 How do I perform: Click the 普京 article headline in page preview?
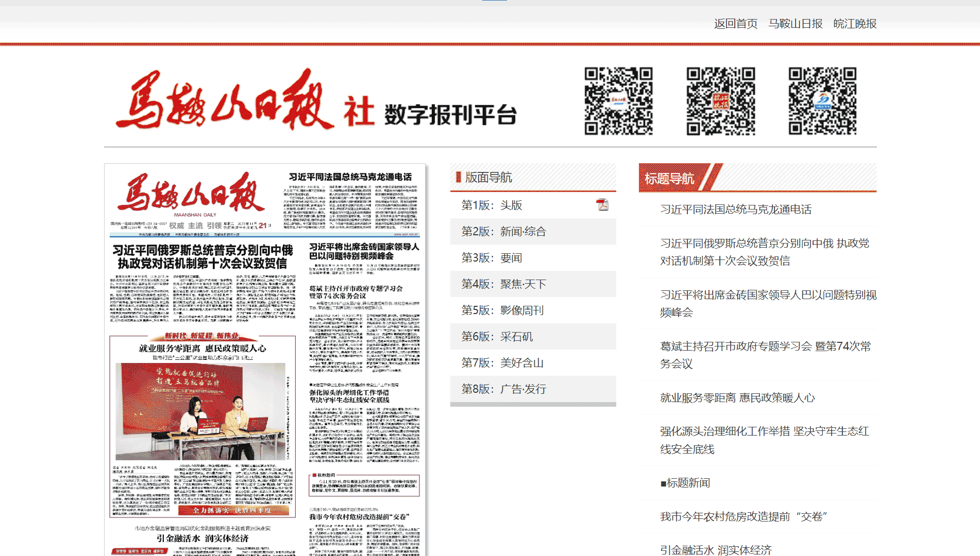[x=202, y=257]
